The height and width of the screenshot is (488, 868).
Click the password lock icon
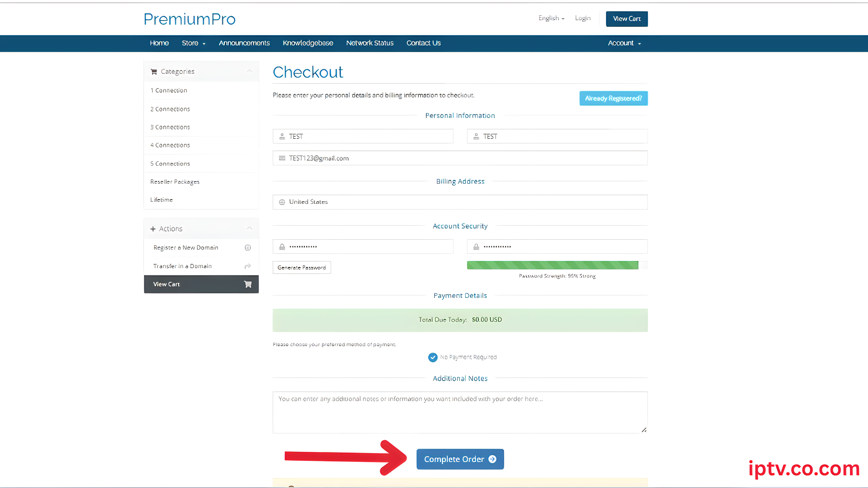pos(282,247)
